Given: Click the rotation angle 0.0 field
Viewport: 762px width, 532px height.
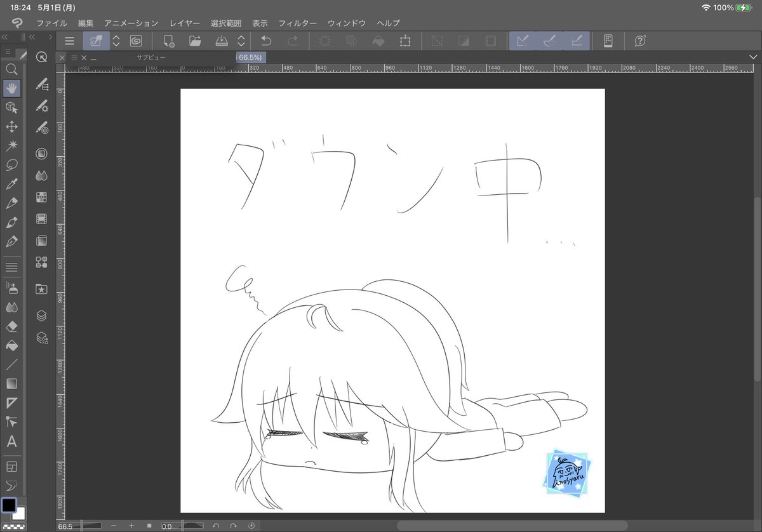Looking at the screenshot, I should [x=168, y=526].
